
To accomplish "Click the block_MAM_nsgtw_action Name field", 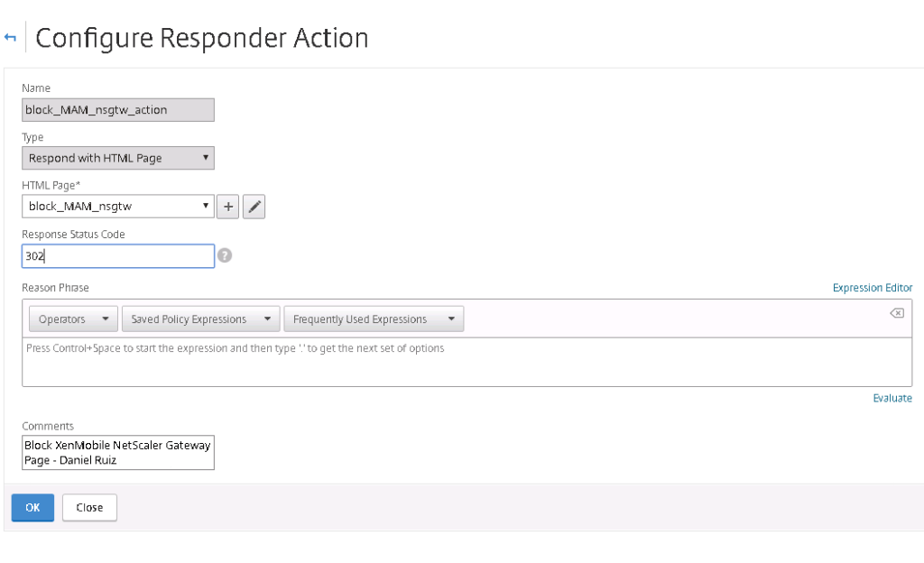I will click(117, 109).
